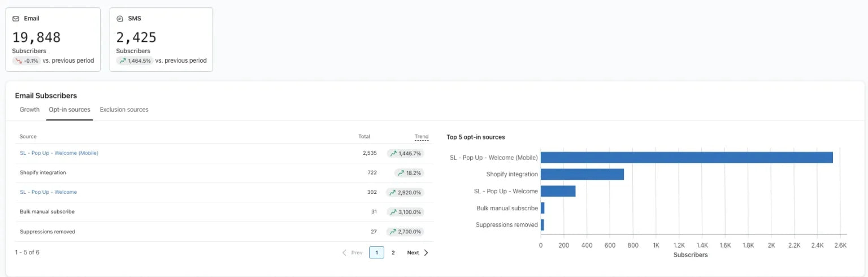Click the Prev pagination button

coord(353,253)
